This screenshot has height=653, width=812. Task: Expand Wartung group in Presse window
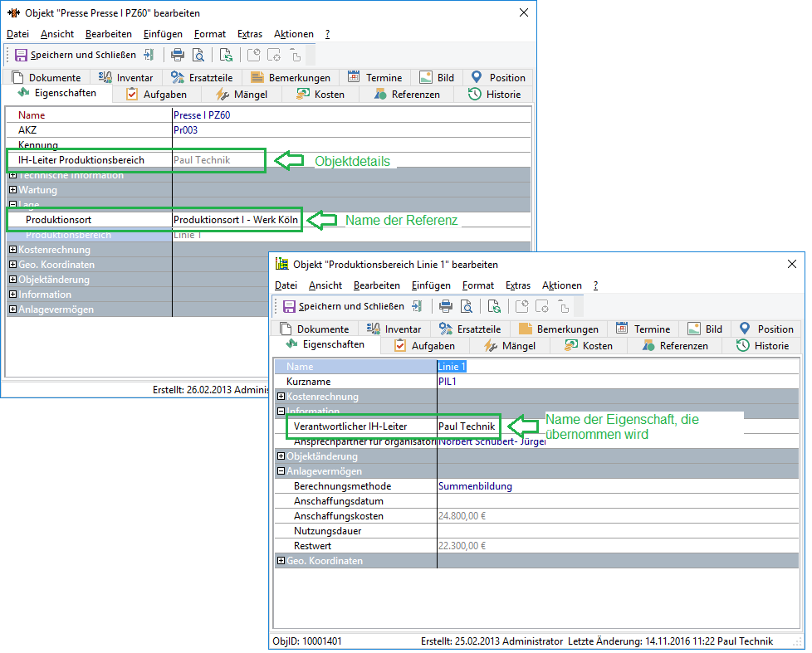point(13,190)
